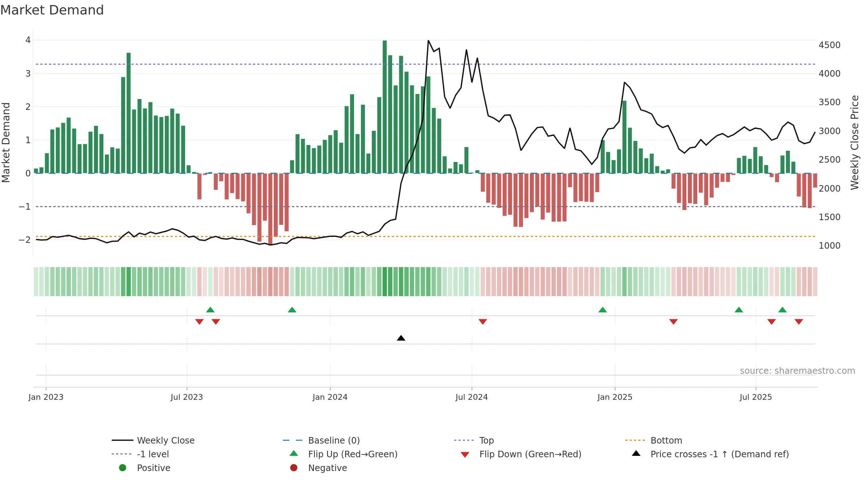Click the red Negative legend dot
Screen dimensions: 868x488
point(294,468)
